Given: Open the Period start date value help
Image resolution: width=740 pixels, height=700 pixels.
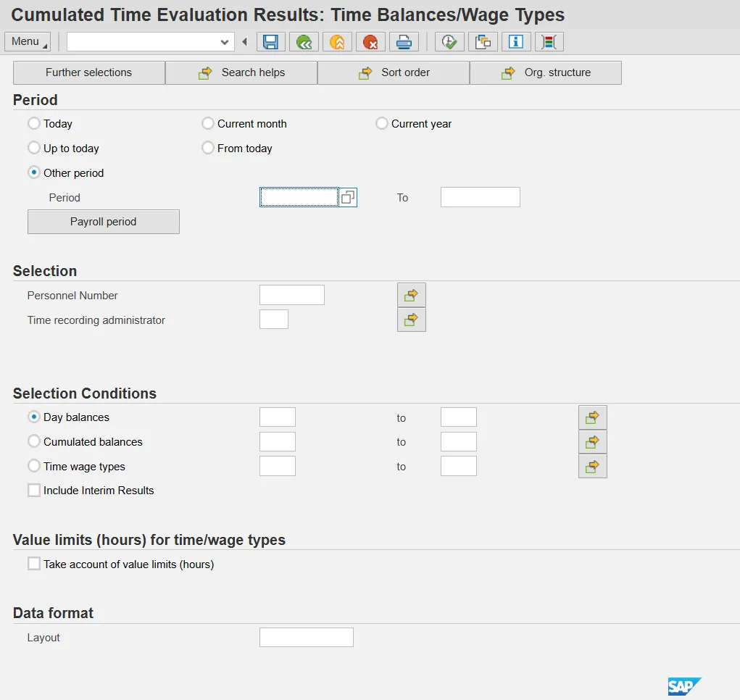Looking at the screenshot, I should click(x=348, y=197).
